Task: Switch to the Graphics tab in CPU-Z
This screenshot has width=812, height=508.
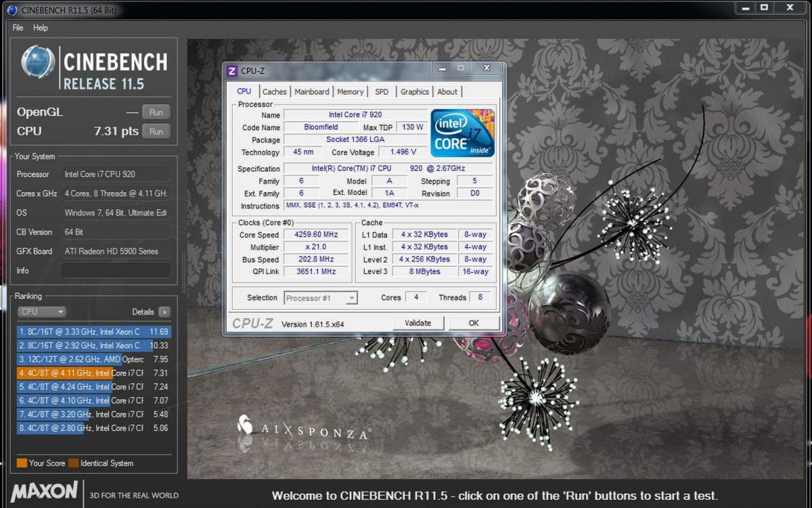Action: pos(415,92)
